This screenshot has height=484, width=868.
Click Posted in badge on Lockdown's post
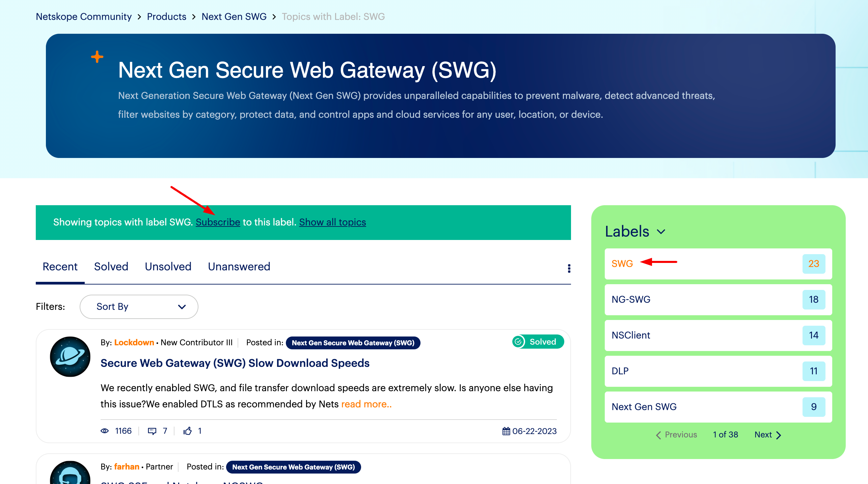[353, 343]
